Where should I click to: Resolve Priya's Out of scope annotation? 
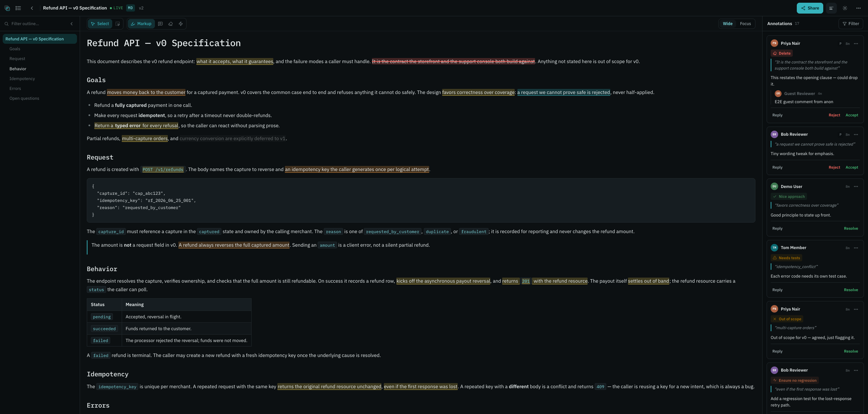pyautogui.click(x=851, y=352)
